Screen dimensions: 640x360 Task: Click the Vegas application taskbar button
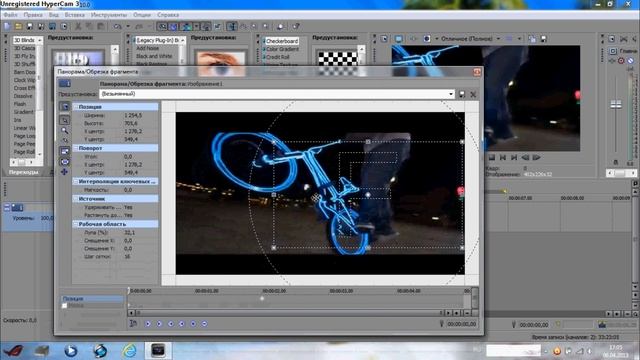[x=158, y=351]
